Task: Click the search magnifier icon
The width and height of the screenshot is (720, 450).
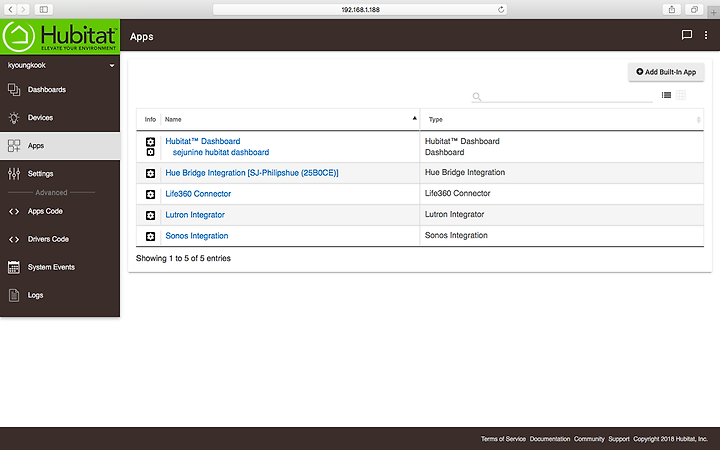Action: pos(477,96)
